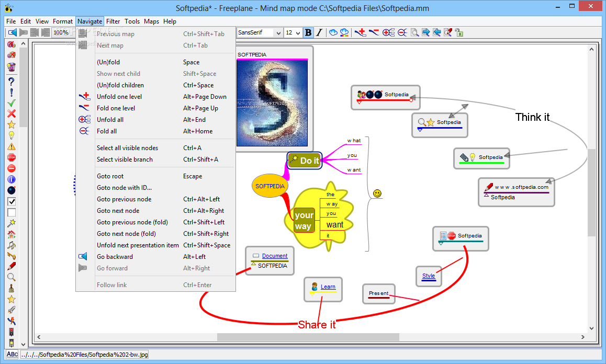This screenshot has height=364, width=606.
Task: Click Fold all toolbar icon
Action: 402,33
